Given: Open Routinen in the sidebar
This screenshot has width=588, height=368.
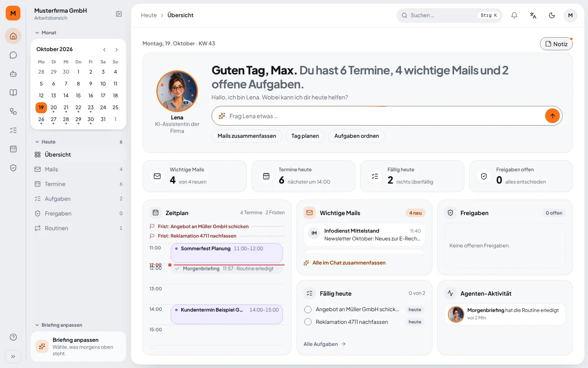Looking at the screenshot, I should pos(78,228).
